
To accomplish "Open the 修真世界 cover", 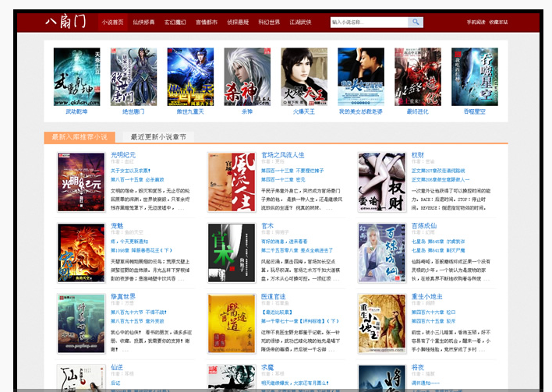I will (81, 323).
